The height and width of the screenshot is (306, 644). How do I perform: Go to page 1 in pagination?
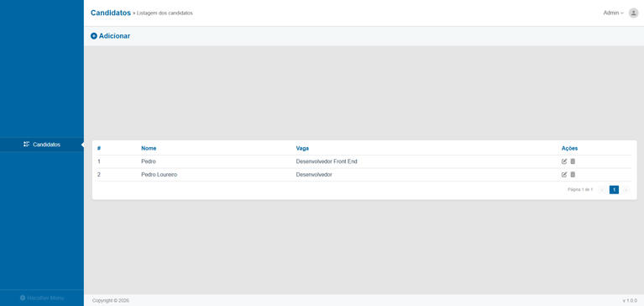pos(614,190)
